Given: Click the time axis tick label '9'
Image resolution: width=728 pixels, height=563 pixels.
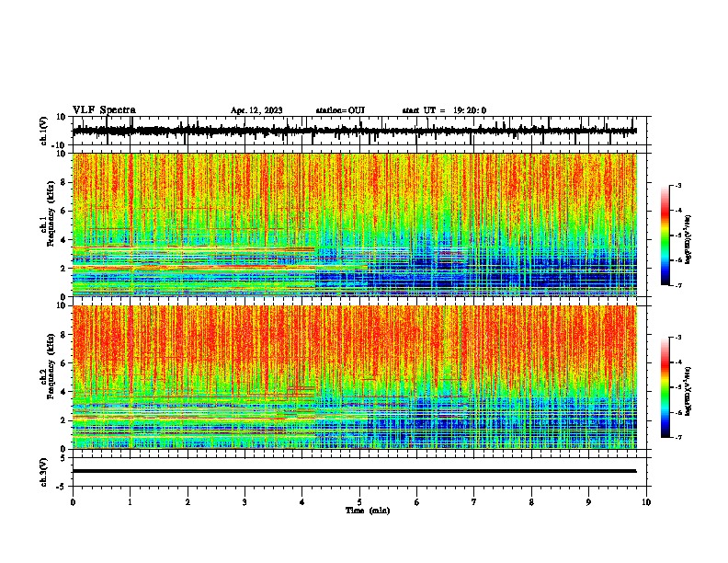Looking at the screenshot, I should click(x=588, y=502).
